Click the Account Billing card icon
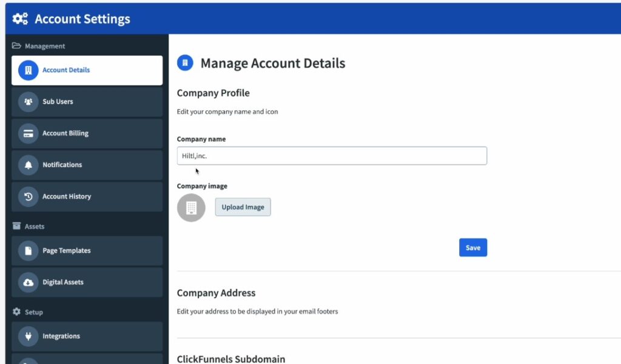 tap(28, 133)
